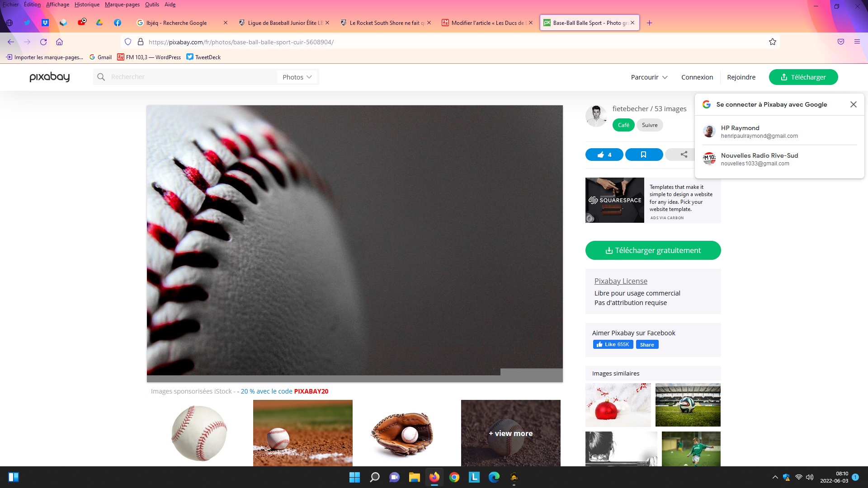Expand the Parcourir menu
This screenshot has width=868, height=488.
click(x=649, y=77)
